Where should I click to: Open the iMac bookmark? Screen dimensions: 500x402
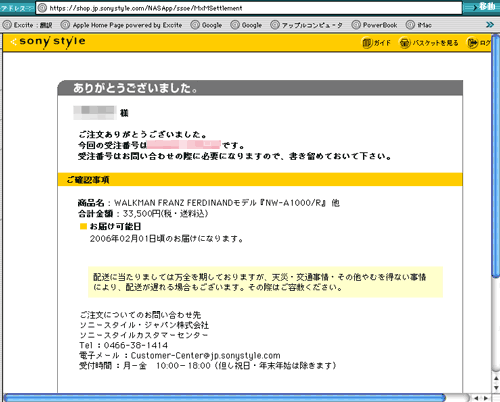[424, 25]
